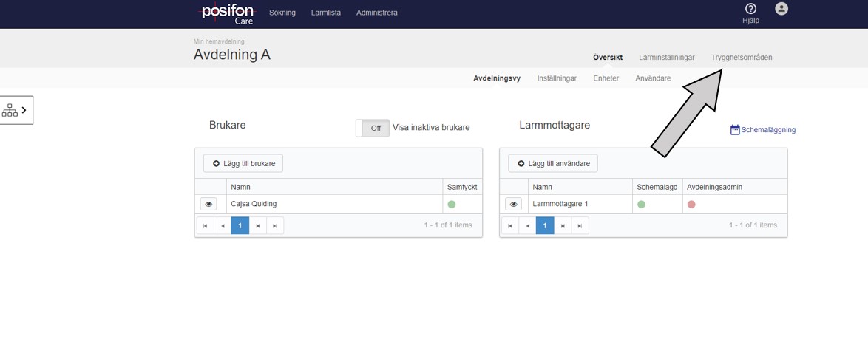
Task: Open the user account profile icon
Action: (781, 9)
